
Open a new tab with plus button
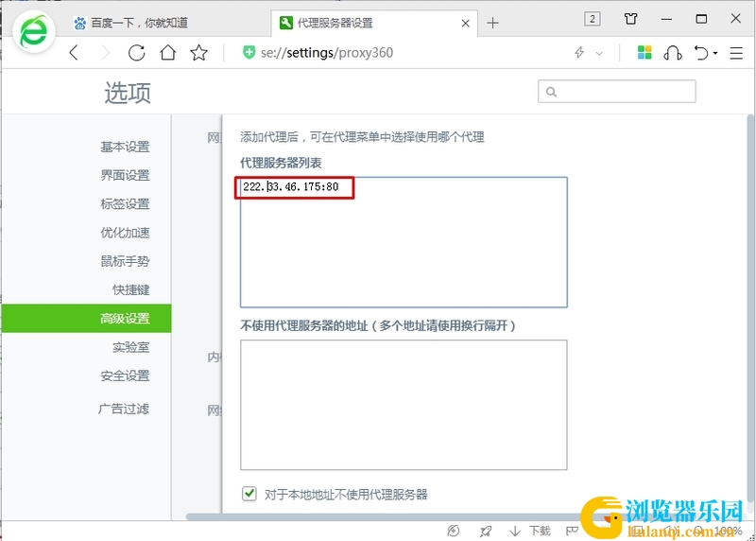pyautogui.click(x=492, y=23)
